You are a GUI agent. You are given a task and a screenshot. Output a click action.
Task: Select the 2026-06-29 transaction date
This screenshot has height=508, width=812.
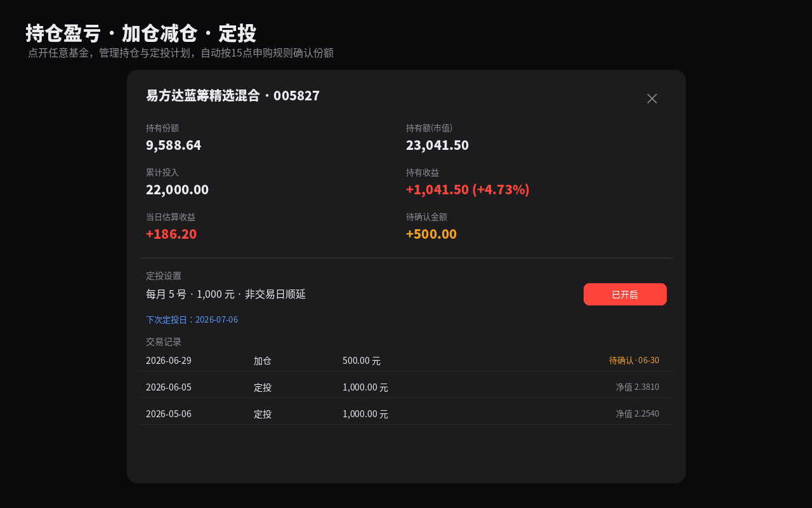click(169, 361)
